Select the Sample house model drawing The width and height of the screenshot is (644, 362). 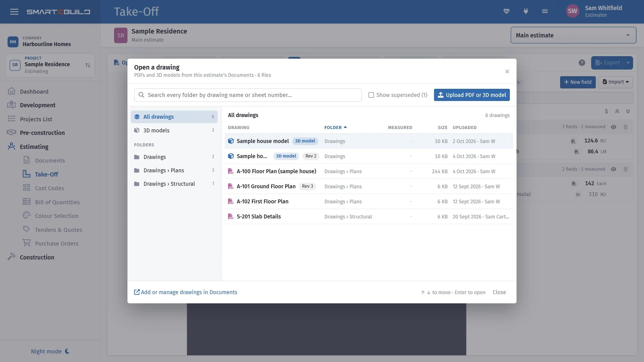click(x=369, y=141)
